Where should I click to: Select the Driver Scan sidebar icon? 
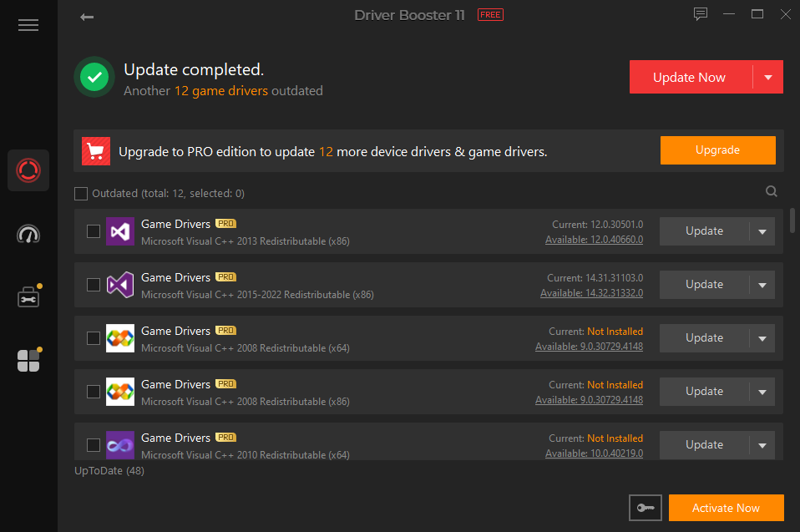pyautogui.click(x=28, y=170)
